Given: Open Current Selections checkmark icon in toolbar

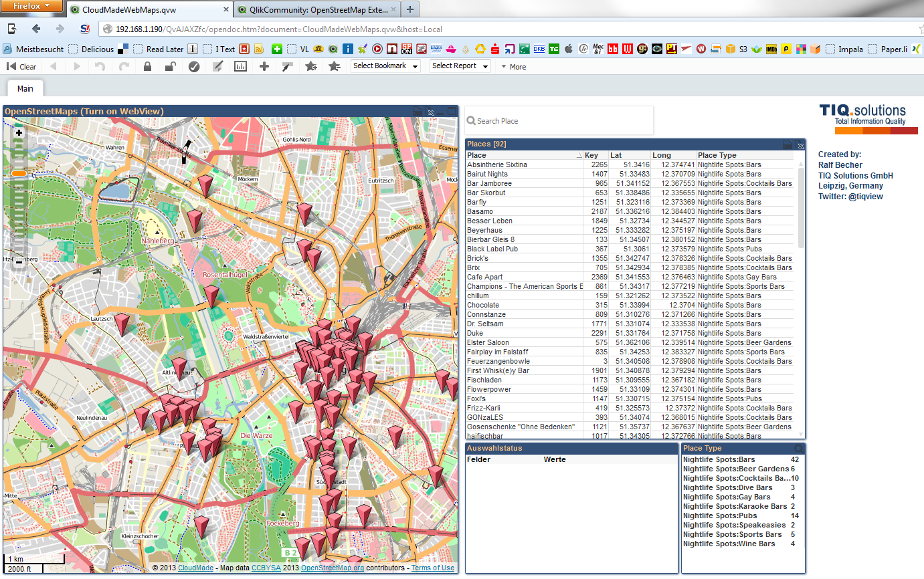Looking at the screenshot, I should click(x=194, y=66).
